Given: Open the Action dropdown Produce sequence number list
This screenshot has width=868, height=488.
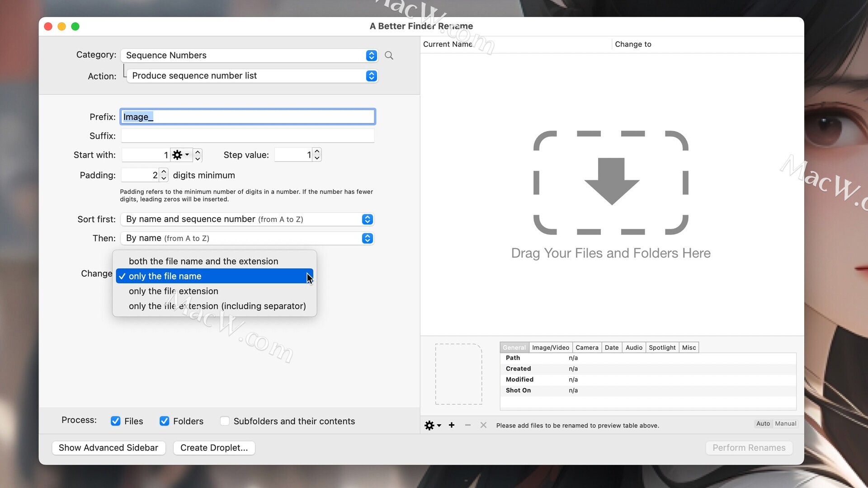Looking at the screenshot, I should pos(252,76).
